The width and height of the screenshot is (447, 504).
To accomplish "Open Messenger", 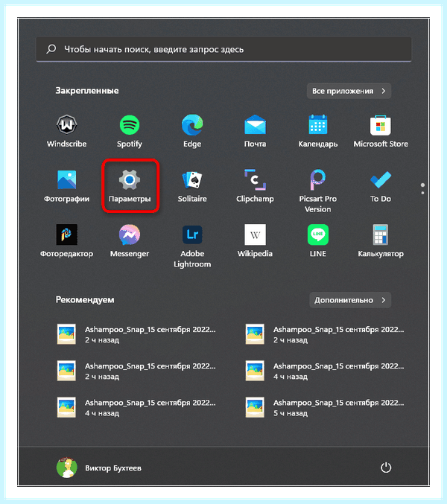I will click(130, 241).
